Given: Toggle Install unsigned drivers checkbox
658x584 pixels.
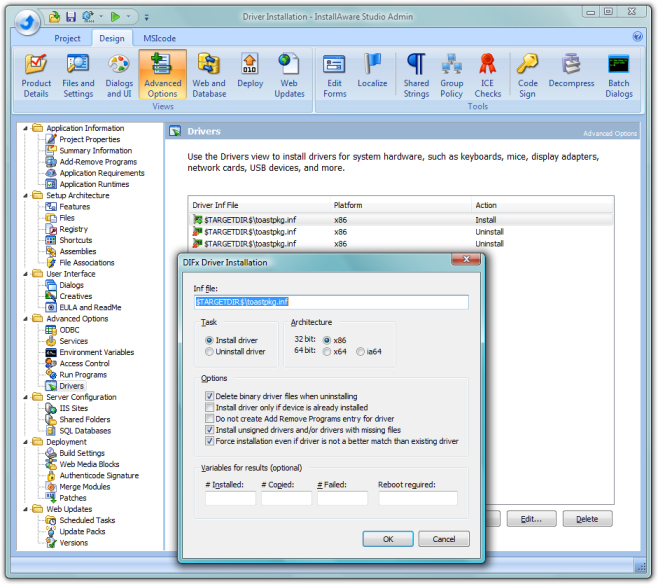Looking at the screenshot, I should click(209, 430).
